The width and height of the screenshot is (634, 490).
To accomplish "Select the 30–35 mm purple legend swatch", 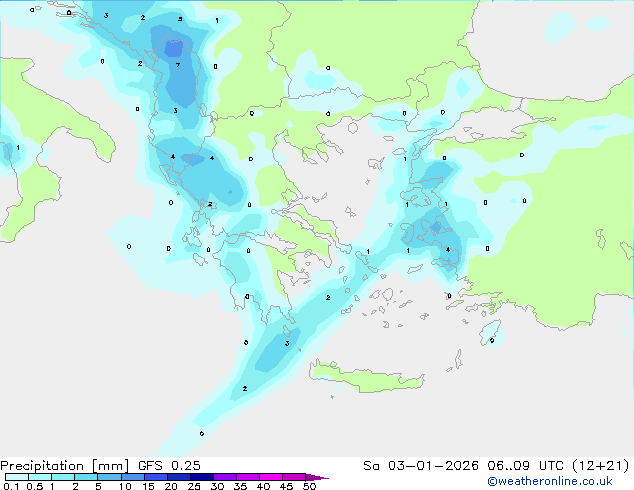I will tap(225, 477).
